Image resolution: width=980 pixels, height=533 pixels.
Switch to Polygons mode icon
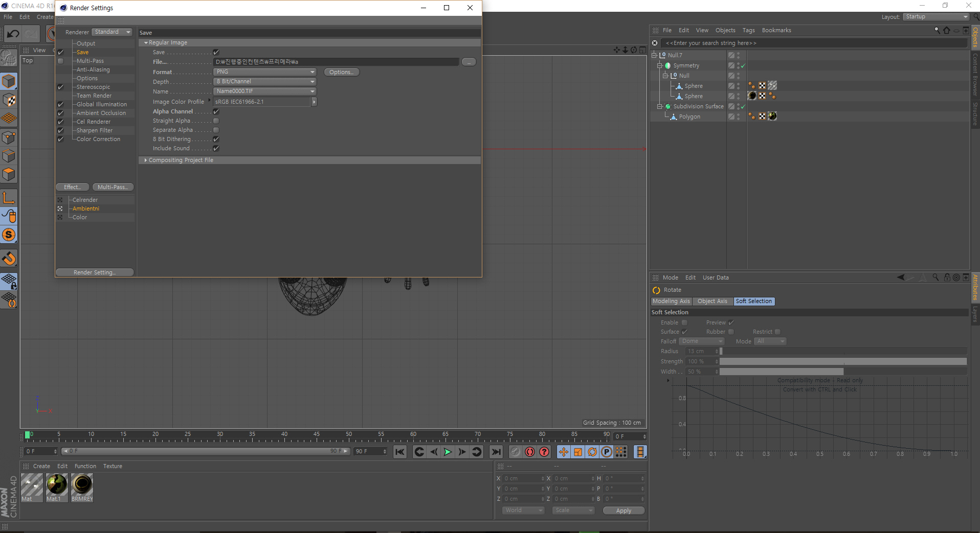point(9,174)
